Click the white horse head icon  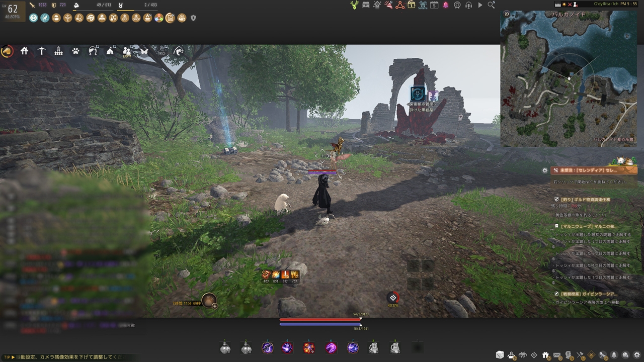click(x=179, y=51)
